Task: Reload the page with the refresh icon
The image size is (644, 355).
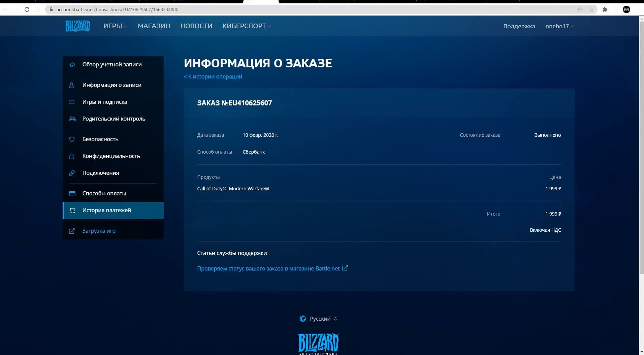Action: click(27, 9)
